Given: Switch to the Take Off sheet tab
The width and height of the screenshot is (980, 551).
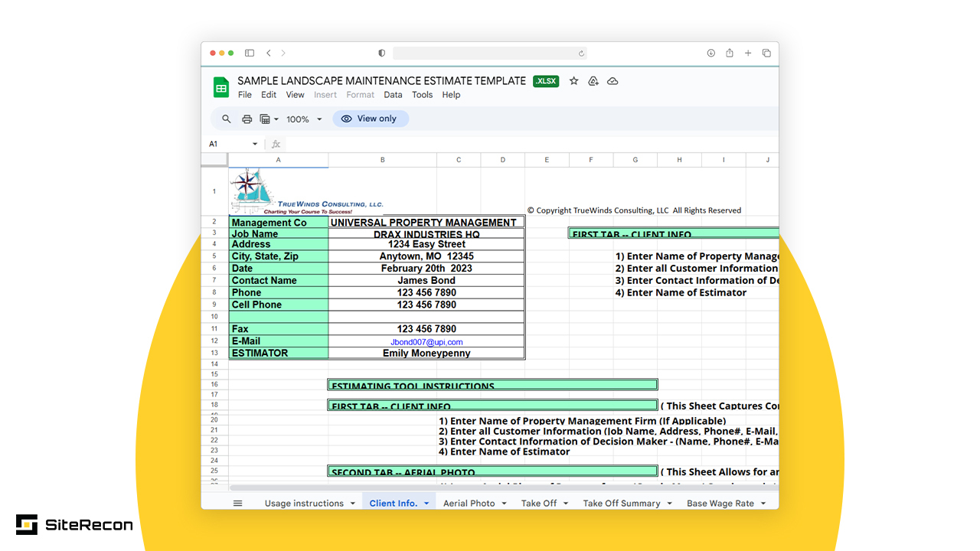Looking at the screenshot, I should click(x=538, y=503).
